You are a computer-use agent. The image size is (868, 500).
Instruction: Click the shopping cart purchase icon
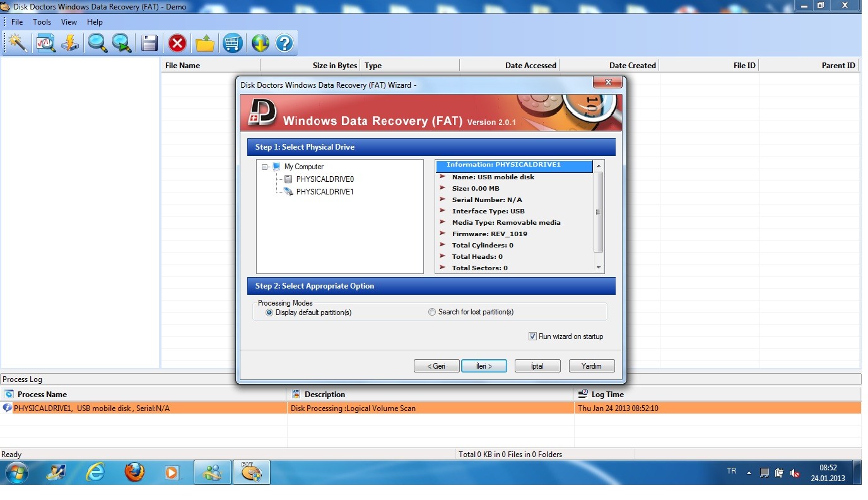click(x=233, y=43)
